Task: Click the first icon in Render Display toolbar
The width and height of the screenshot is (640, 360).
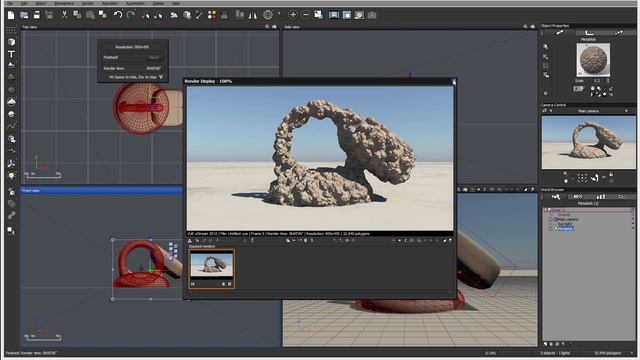Action: pyautogui.click(x=190, y=241)
